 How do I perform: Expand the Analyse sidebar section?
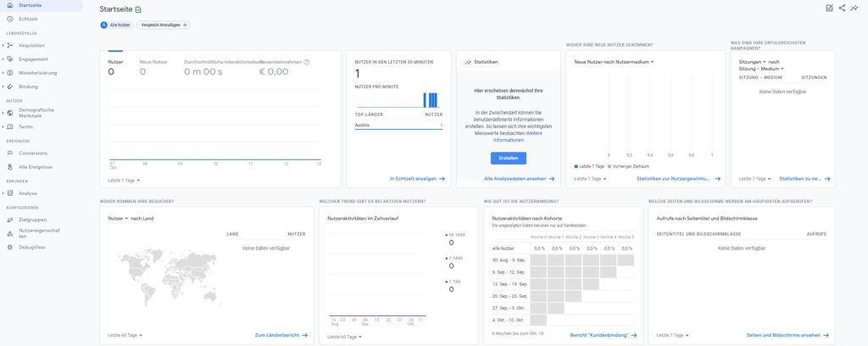tap(3, 193)
